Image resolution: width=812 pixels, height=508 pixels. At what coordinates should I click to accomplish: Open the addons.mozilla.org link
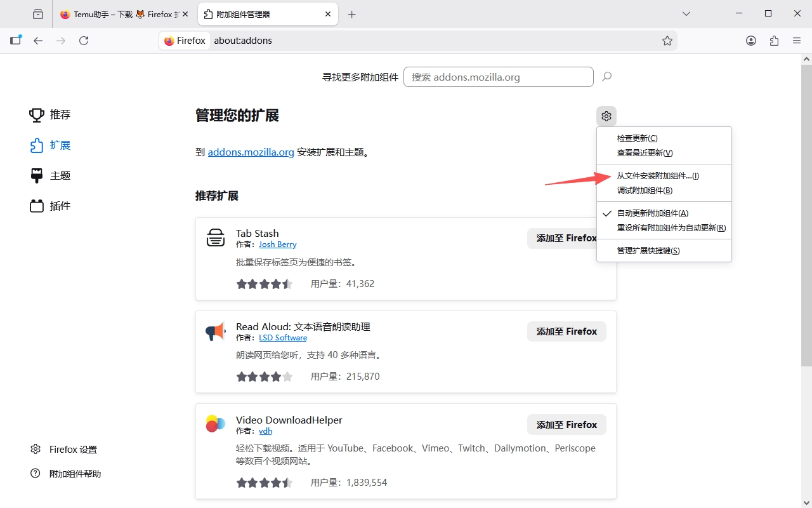click(x=251, y=152)
